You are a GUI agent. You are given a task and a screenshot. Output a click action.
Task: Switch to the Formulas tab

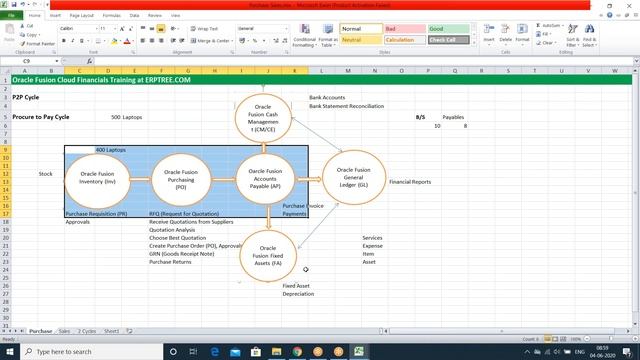coord(111,16)
